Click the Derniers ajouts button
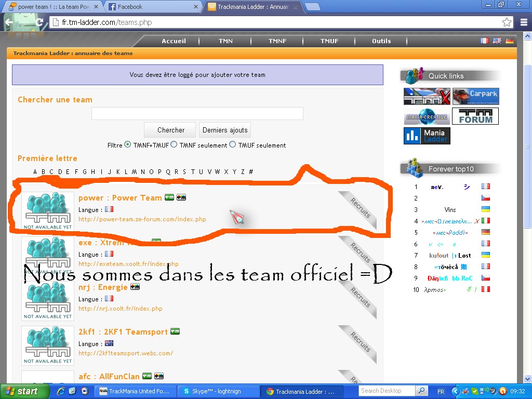This screenshot has height=399, width=532. point(225,130)
